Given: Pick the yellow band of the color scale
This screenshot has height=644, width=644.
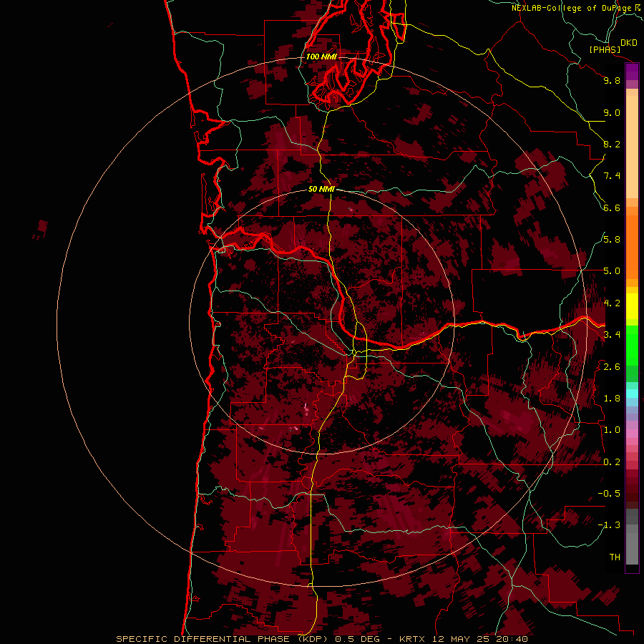Looking at the screenshot, I should coord(632,306).
